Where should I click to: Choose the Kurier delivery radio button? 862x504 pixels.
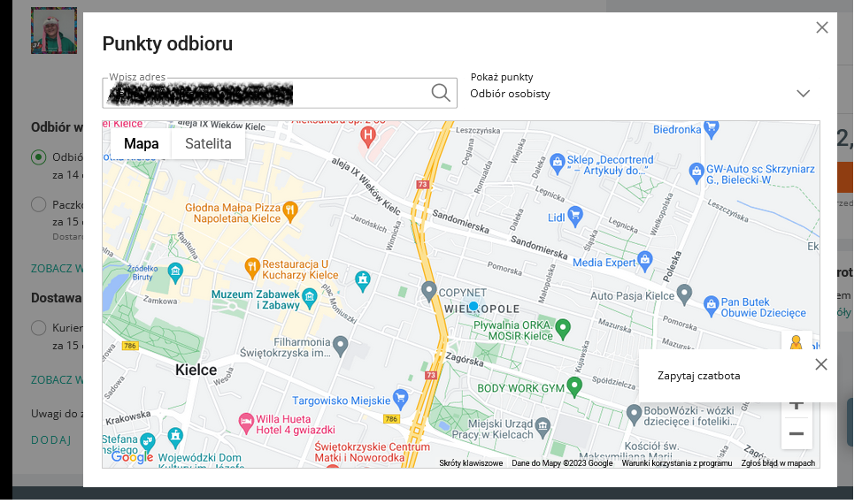pos(38,328)
